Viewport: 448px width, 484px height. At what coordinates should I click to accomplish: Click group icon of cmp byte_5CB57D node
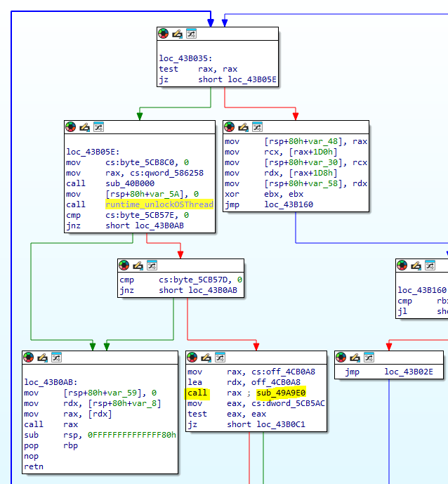pyautogui.click(x=152, y=265)
